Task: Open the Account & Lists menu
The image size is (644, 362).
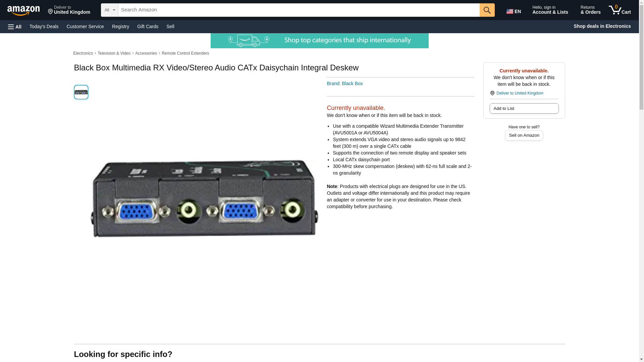Action: (550, 10)
